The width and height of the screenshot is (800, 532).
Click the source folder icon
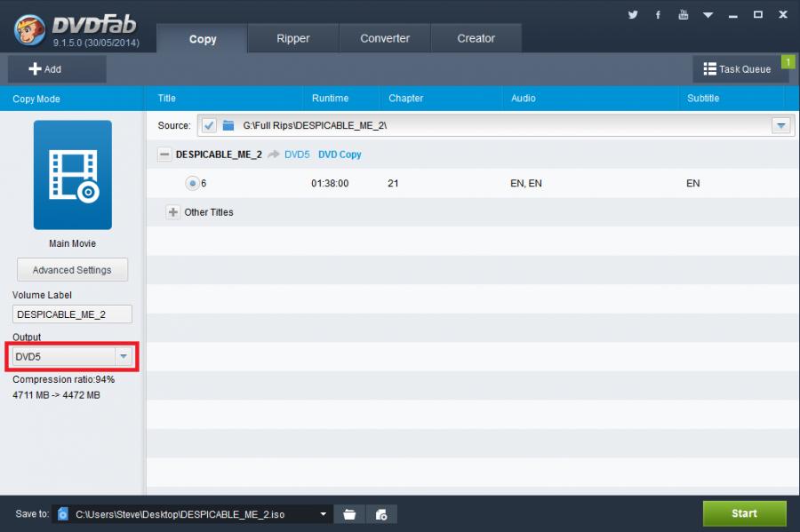pos(228,125)
